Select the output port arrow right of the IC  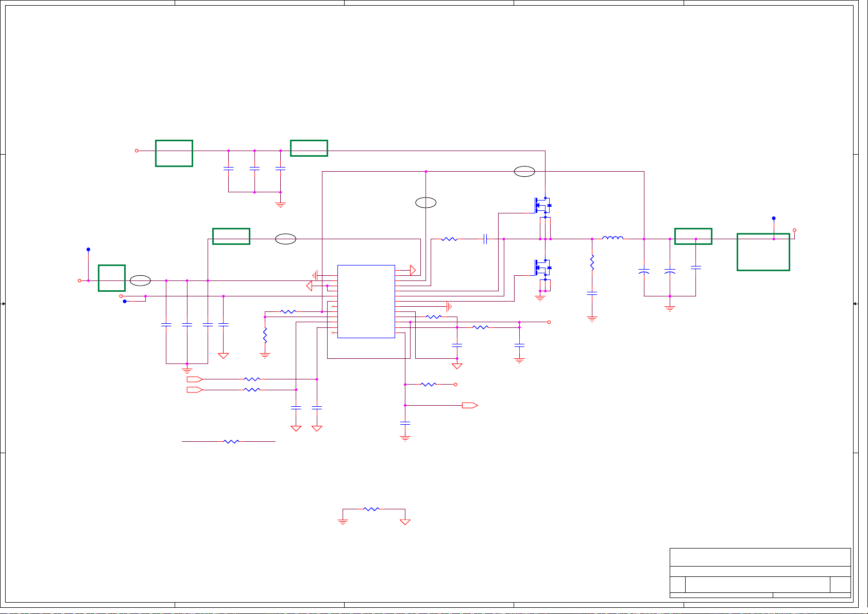pyautogui.click(x=470, y=405)
